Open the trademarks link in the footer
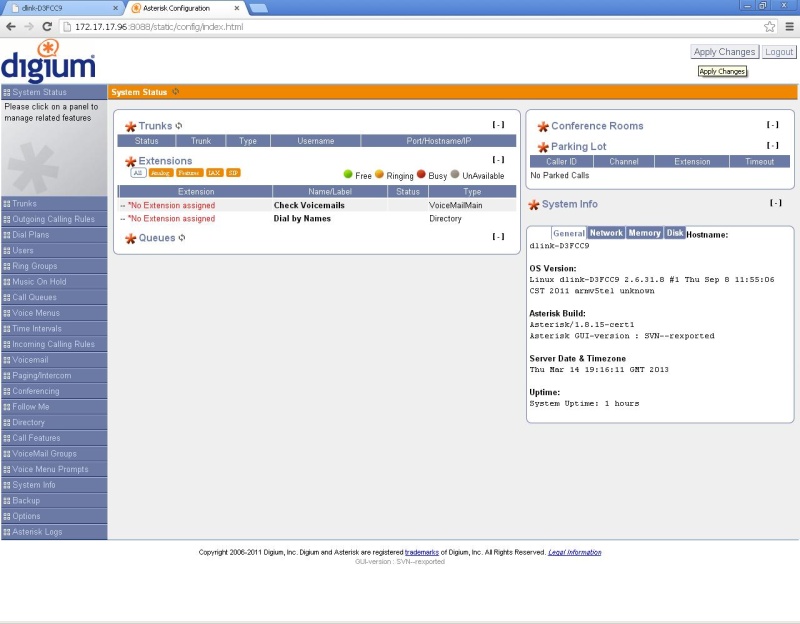 [421, 553]
